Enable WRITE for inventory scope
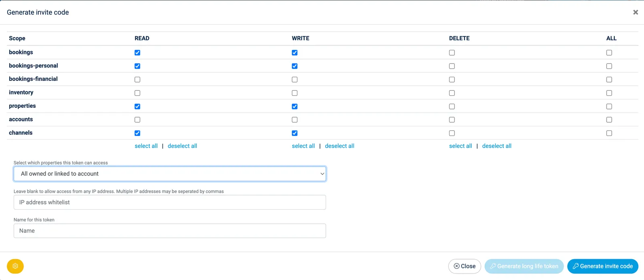This screenshot has height=280, width=644. pyautogui.click(x=295, y=93)
